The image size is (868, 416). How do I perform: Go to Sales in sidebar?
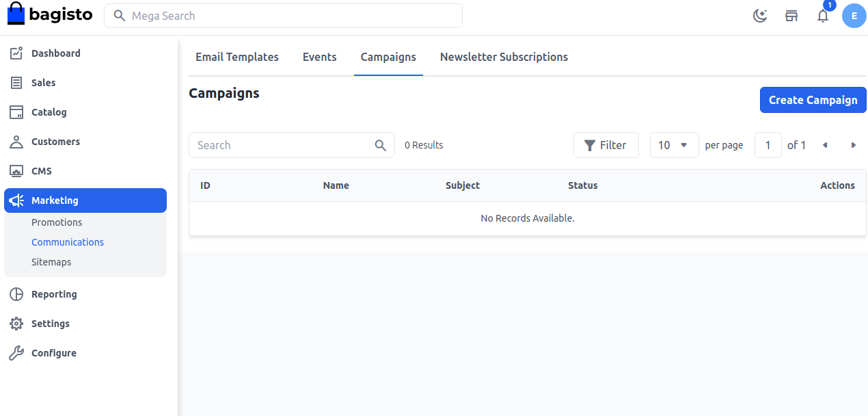coord(43,83)
